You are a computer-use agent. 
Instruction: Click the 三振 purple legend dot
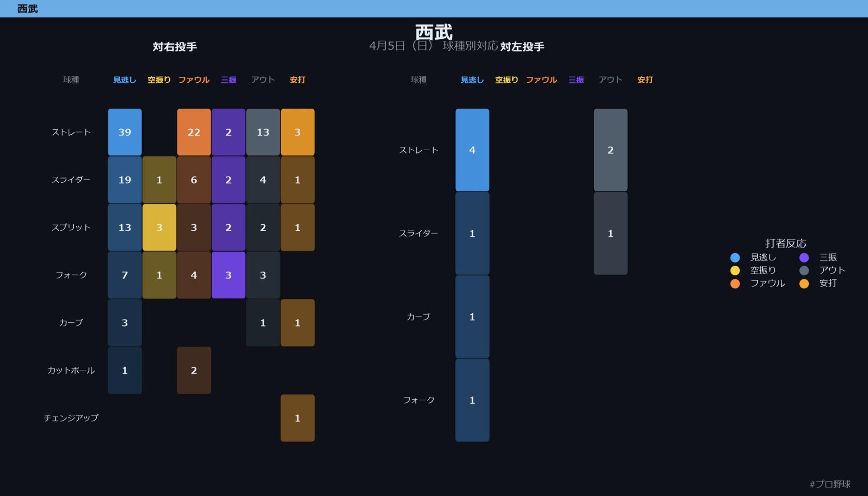(804, 257)
